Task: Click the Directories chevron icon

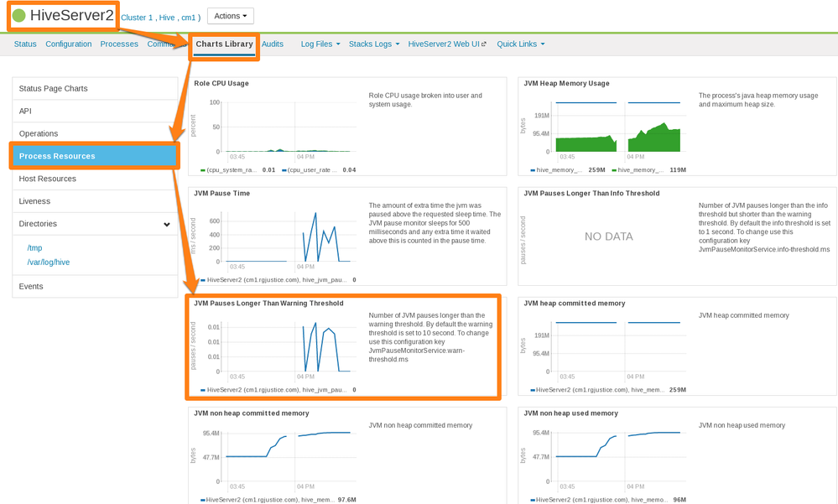Action: (167, 225)
